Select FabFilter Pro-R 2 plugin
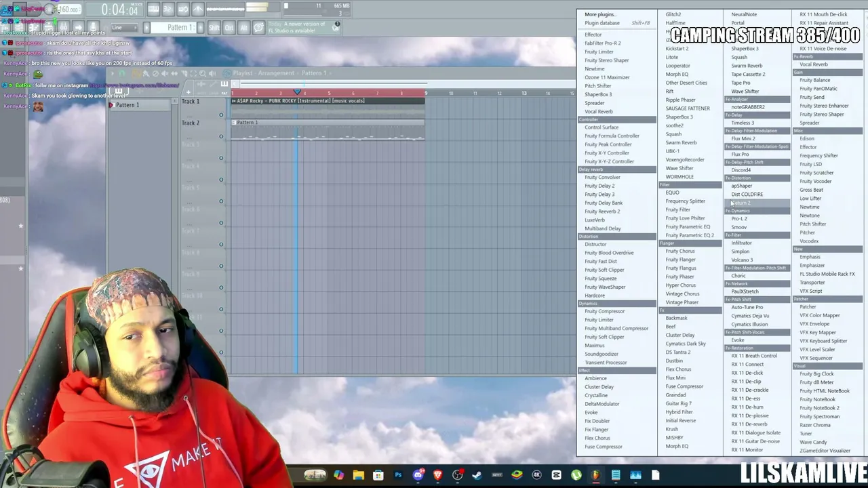The height and width of the screenshot is (488, 868). (x=603, y=43)
